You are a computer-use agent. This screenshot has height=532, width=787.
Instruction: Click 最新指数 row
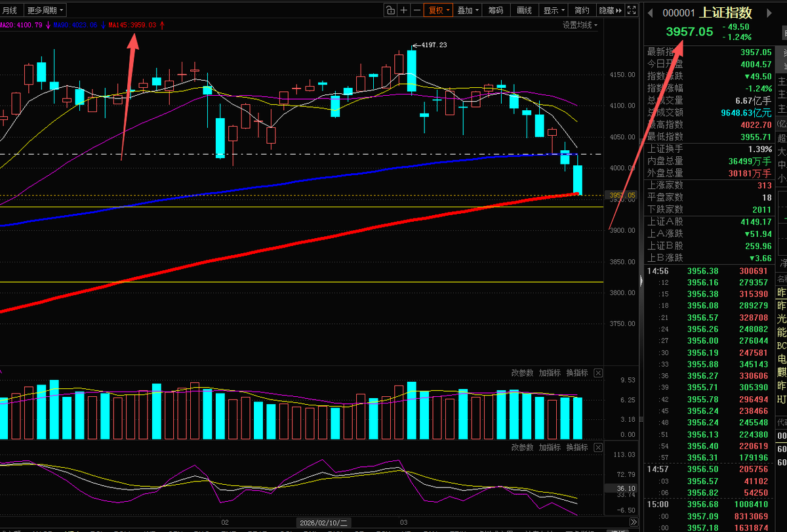click(710, 52)
